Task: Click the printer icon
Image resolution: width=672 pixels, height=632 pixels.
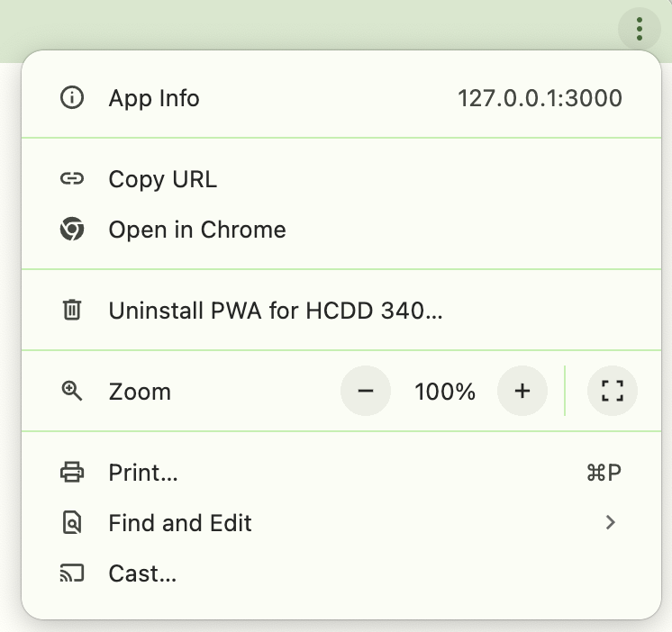Action: tap(71, 473)
